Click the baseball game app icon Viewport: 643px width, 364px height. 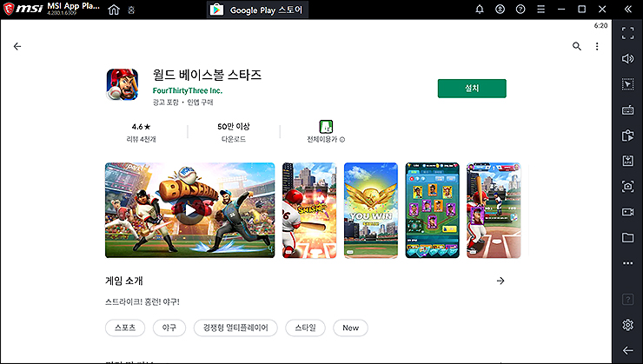click(123, 84)
